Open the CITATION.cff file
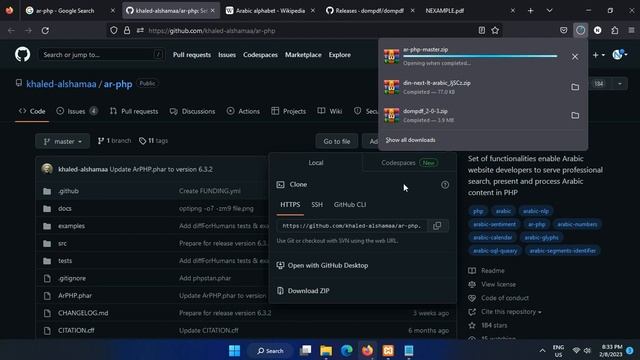 (76, 331)
